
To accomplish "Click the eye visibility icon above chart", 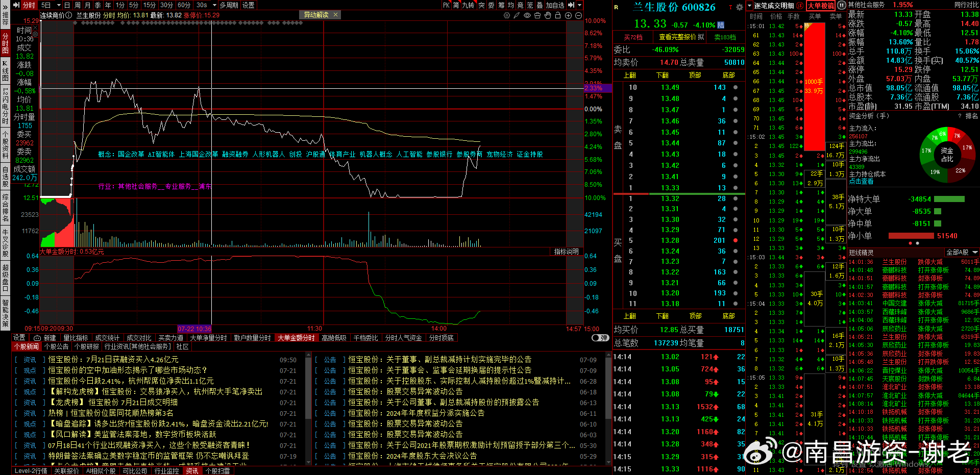I will pyautogui.click(x=527, y=15).
